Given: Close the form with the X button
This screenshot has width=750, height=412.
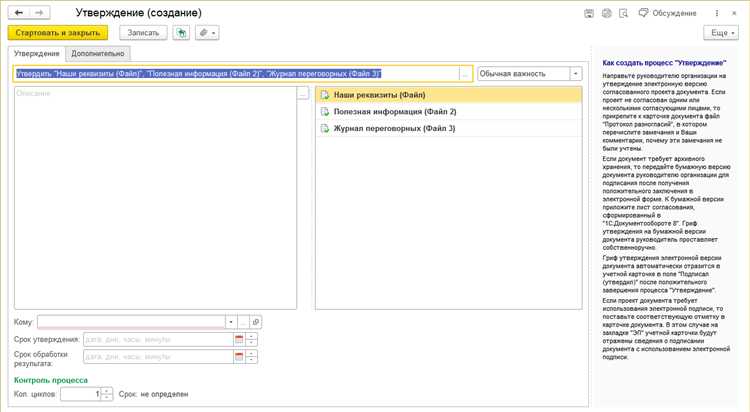Looking at the screenshot, I should pos(734,13).
